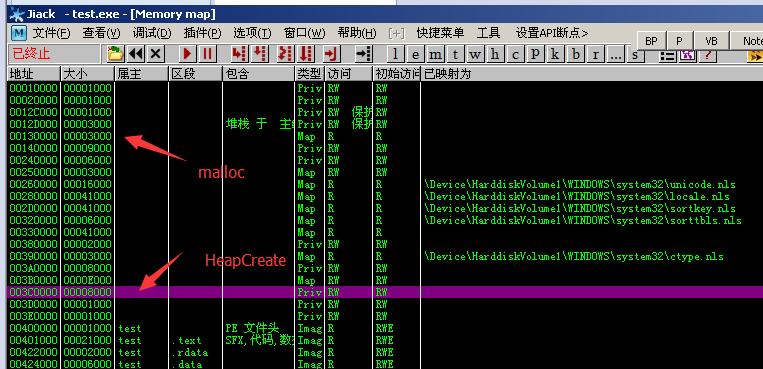Open the Call stack with the 'k' button
763x369 pixels.
click(x=555, y=54)
